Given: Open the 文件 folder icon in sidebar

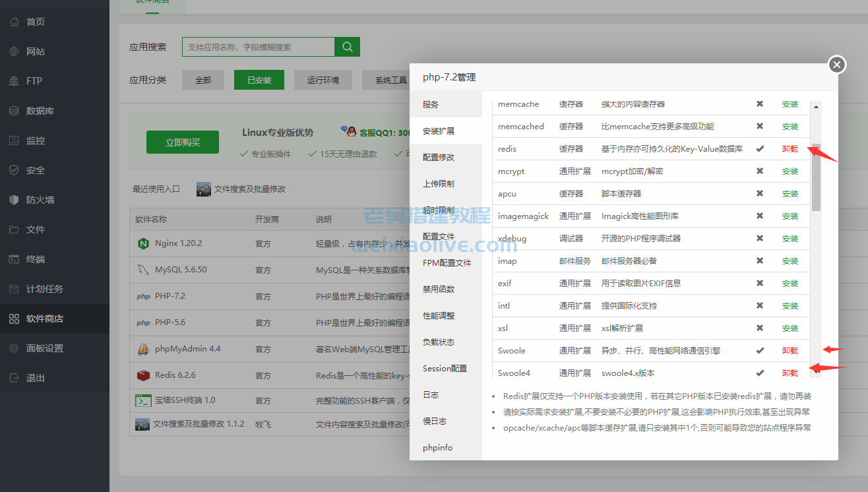Looking at the screenshot, I should [x=14, y=230].
